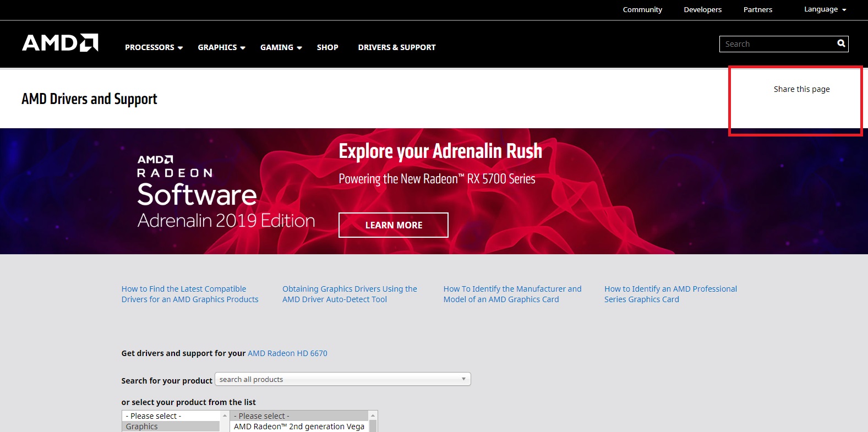Open the Partners link
Screen dimensions: 868x432
(x=758, y=9)
